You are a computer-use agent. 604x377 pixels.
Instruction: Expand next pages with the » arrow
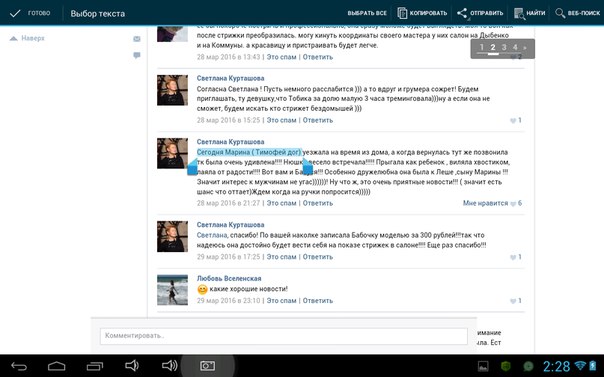tap(525, 48)
